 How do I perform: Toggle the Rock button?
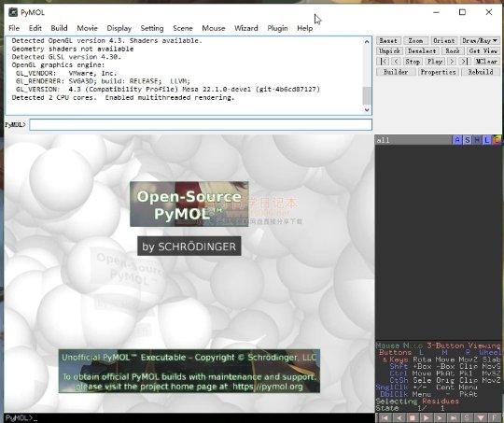pos(453,50)
